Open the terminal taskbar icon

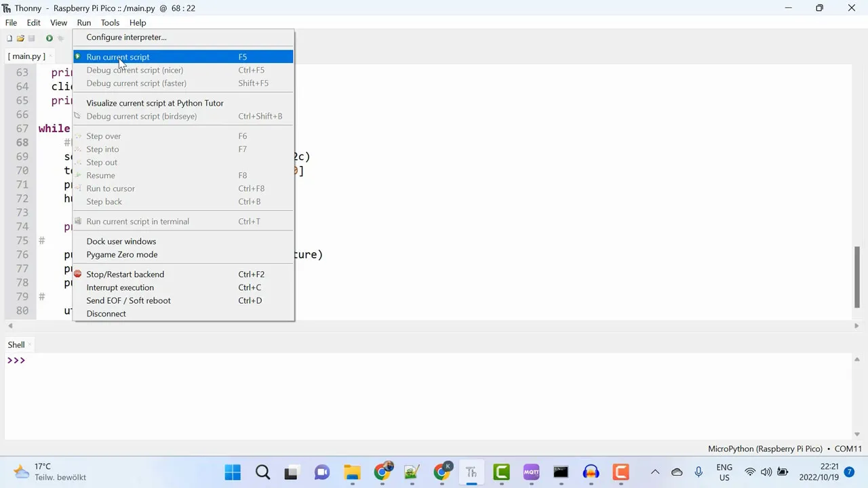[x=561, y=472]
